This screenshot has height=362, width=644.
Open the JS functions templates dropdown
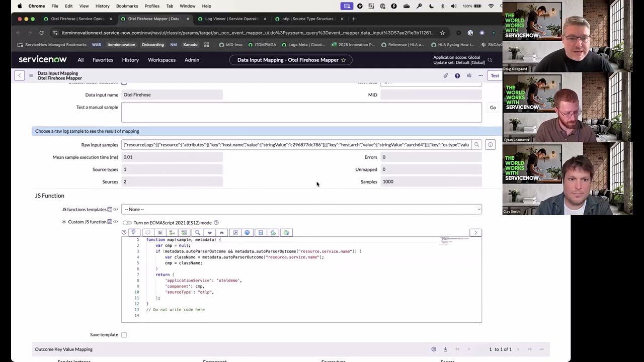[x=301, y=209]
